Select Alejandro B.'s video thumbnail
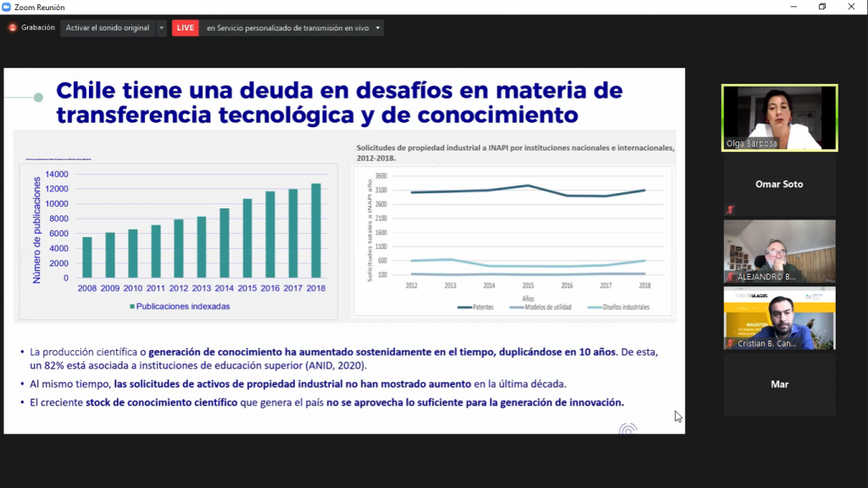Screen dimensions: 868x488 point(779,251)
